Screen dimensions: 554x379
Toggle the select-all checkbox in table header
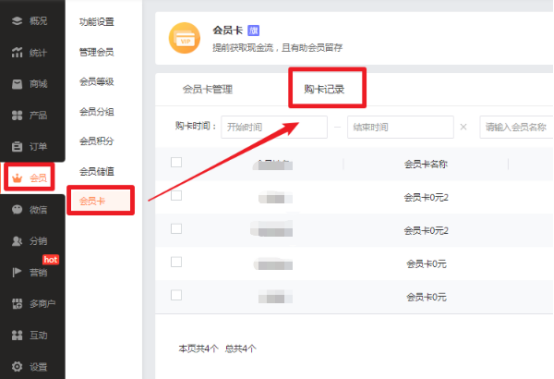[176, 162]
